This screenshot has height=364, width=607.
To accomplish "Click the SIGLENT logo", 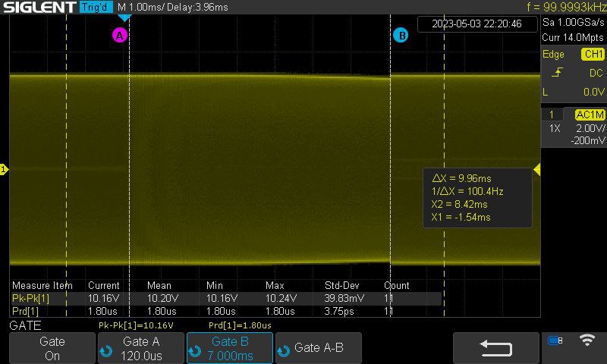I will point(39,7).
